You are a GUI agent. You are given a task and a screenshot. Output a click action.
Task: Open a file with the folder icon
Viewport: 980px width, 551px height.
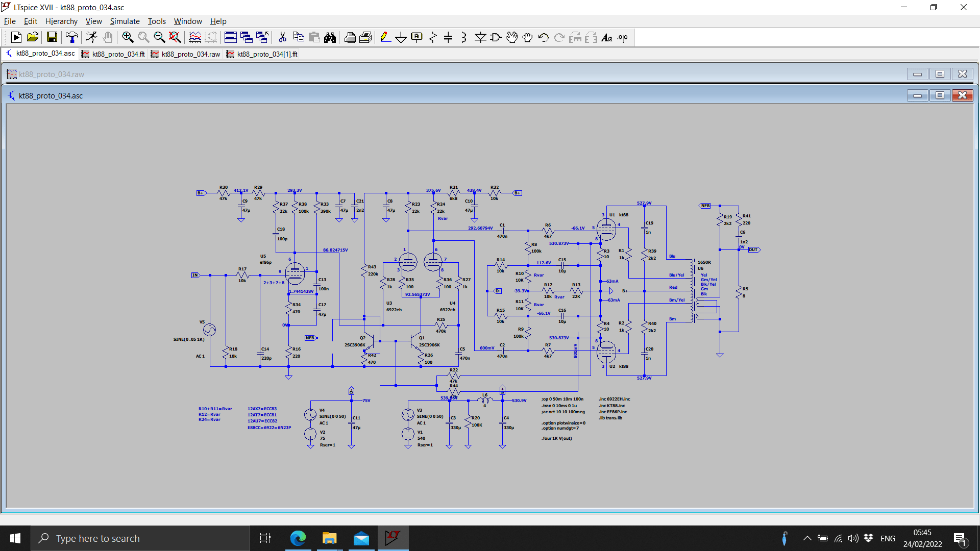click(33, 37)
